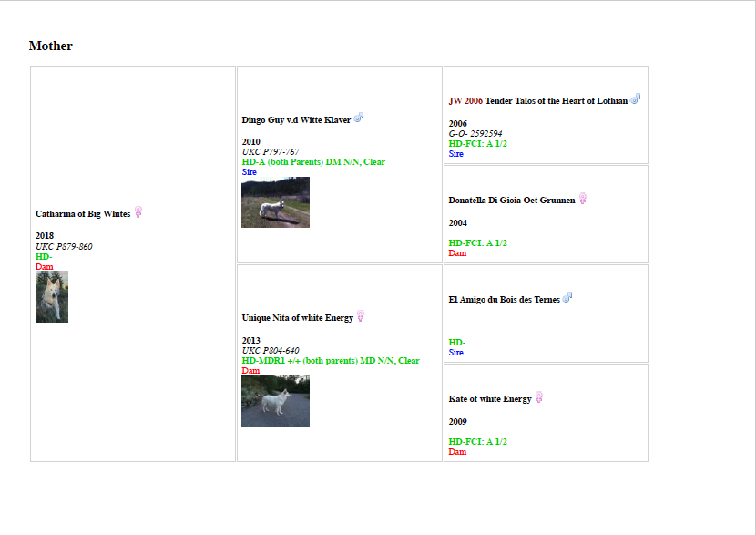This screenshot has width=756, height=535.
Task: Open El Amigo du Bois des Ternes entry
Action: [504, 300]
